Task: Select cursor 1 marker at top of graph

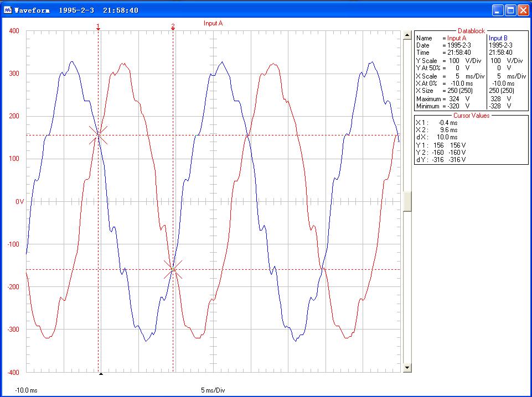Action: coord(99,27)
